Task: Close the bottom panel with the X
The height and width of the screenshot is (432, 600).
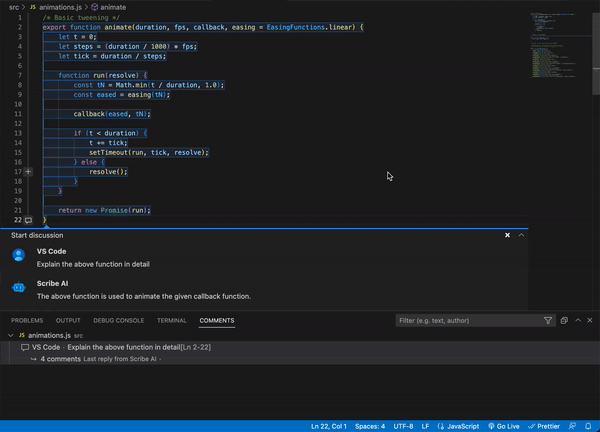Action: click(x=590, y=320)
